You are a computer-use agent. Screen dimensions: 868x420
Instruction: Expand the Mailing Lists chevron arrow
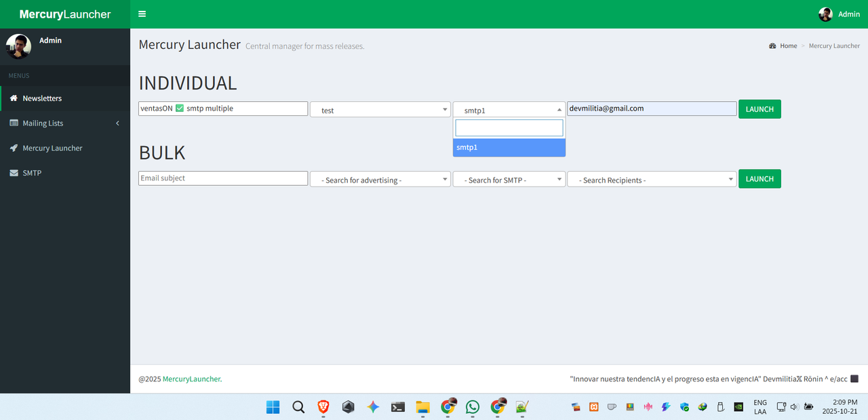click(x=117, y=123)
